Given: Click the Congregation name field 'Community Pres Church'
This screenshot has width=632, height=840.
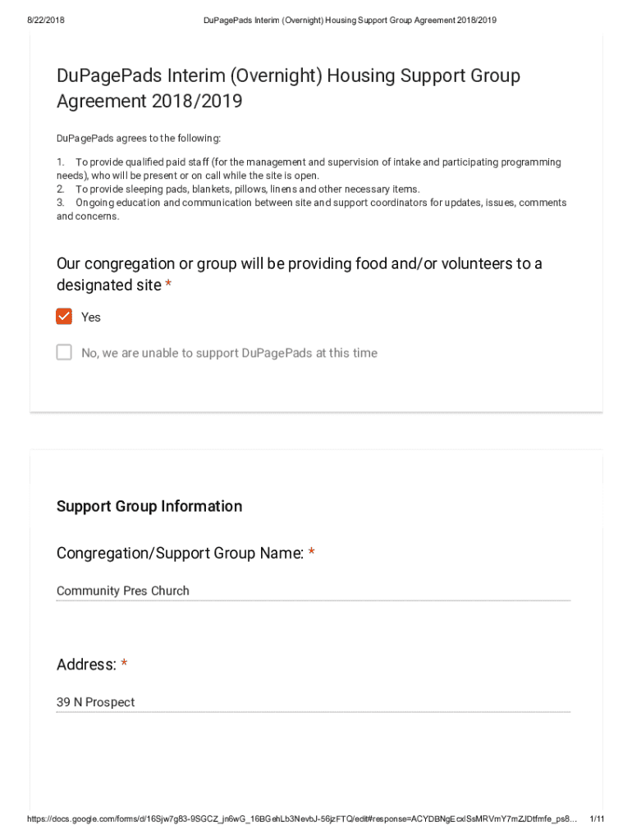Looking at the screenshot, I should [x=312, y=591].
